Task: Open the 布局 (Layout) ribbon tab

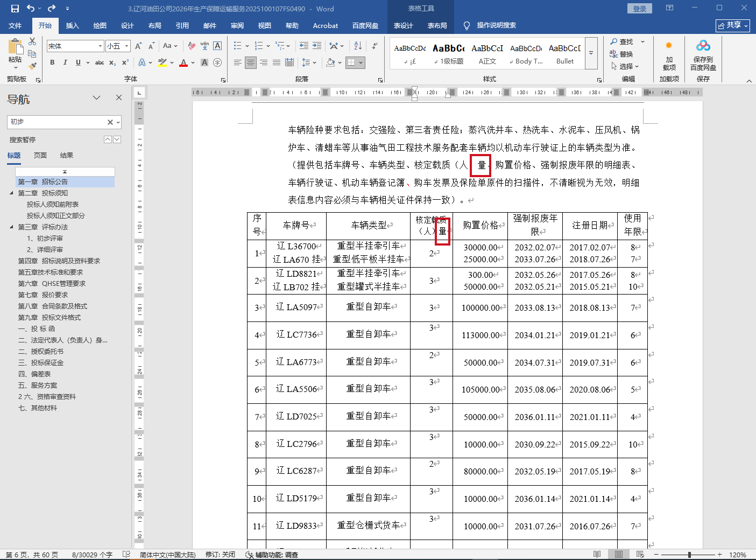Action: 155,25
